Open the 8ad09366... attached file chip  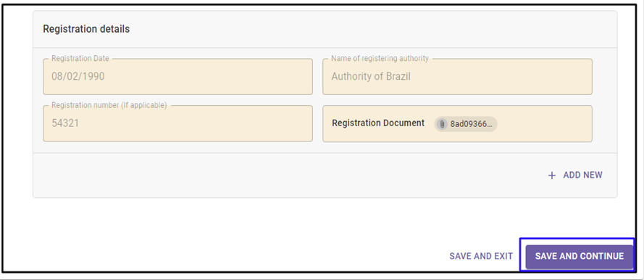pos(466,124)
